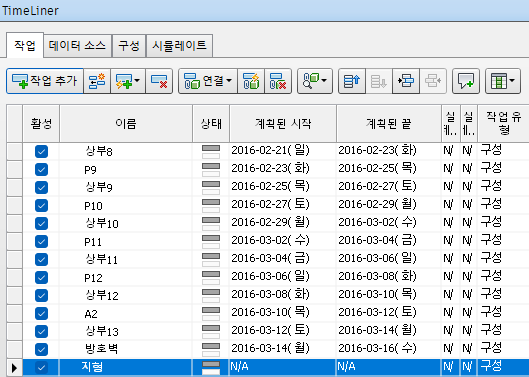
Task: Uncheck the 활성 checkbox for A2
Action: (41, 314)
